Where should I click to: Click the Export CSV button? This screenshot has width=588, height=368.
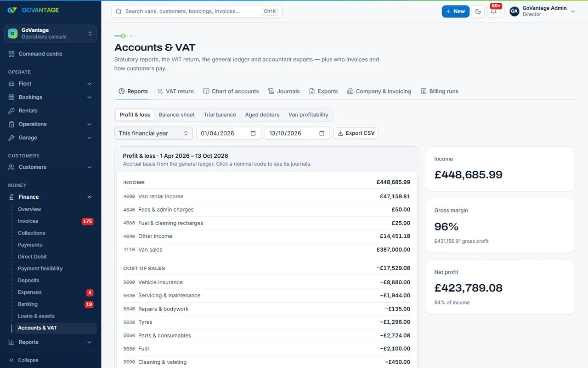(356, 133)
